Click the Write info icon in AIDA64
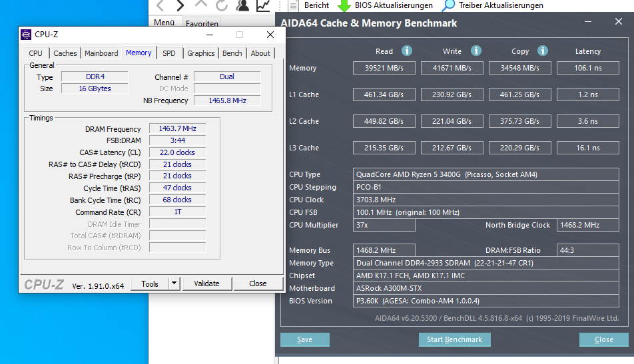The width and height of the screenshot is (634, 364). (x=476, y=51)
